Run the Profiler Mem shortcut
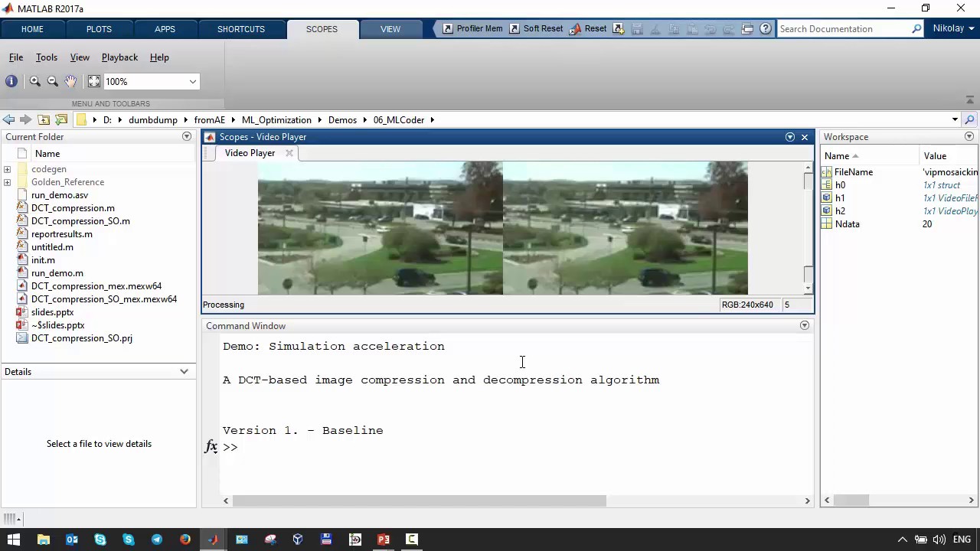The width and height of the screenshot is (980, 551). pyautogui.click(x=472, y=28)
